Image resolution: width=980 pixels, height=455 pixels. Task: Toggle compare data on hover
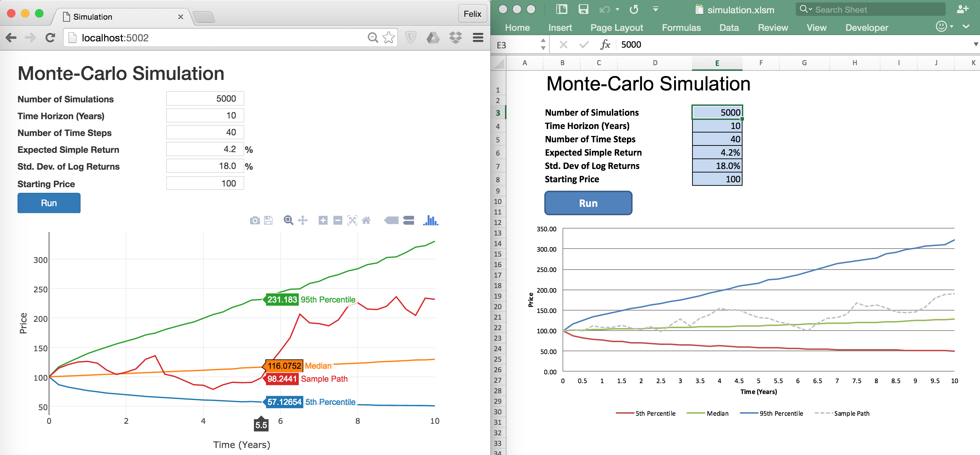pyautogui.click(x=409, y=220)
